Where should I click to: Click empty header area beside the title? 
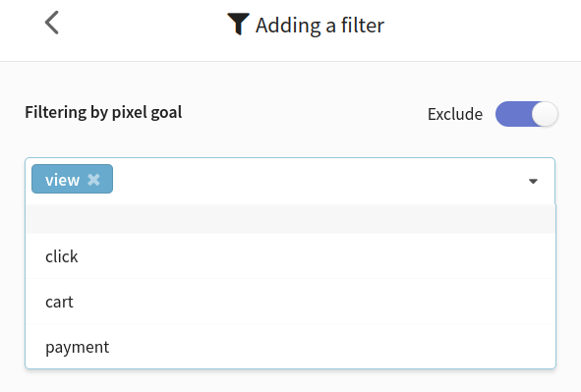(482, 26)
